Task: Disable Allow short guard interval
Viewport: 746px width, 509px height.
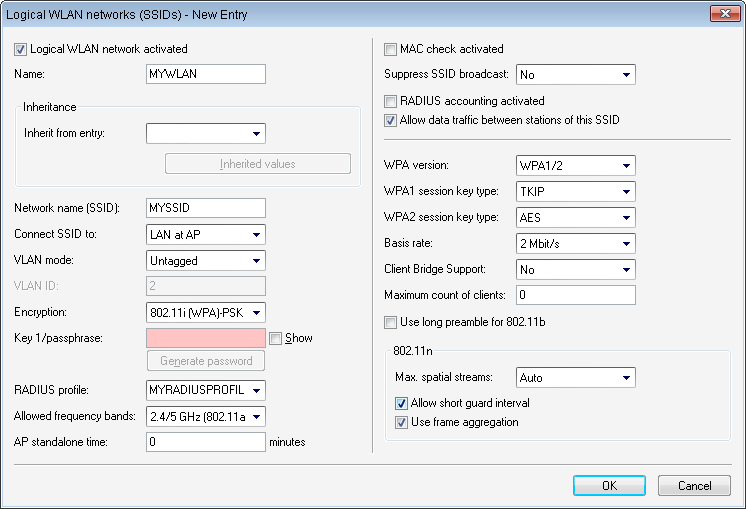Action: click(401, 403)
